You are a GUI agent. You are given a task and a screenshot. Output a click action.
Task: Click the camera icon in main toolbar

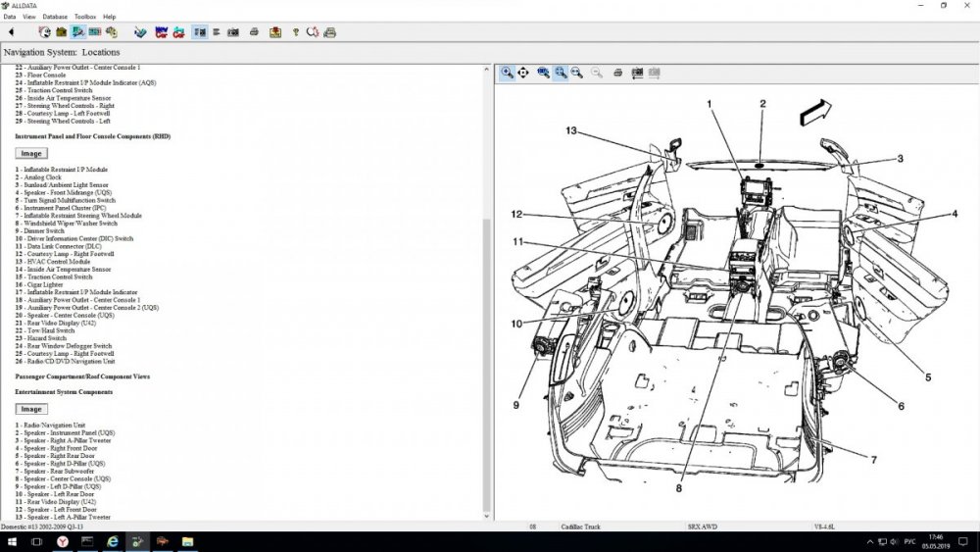click(x=234, y=32)
